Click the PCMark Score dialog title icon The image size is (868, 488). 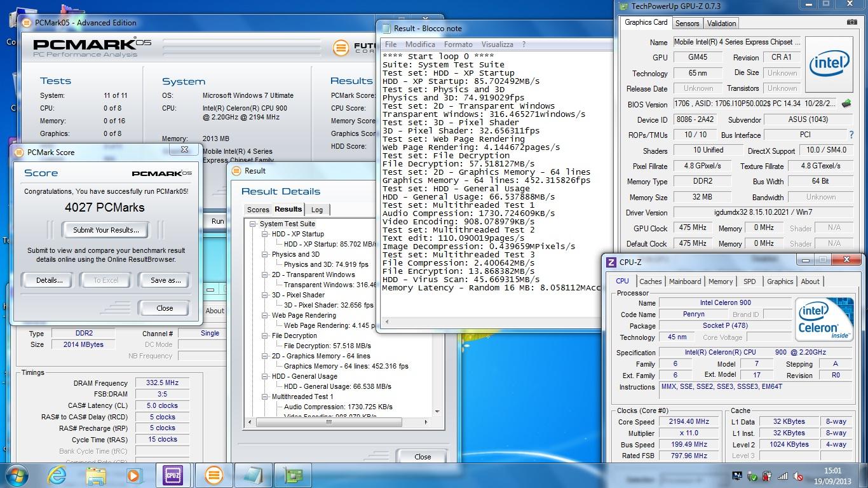[x=18, y=152]
